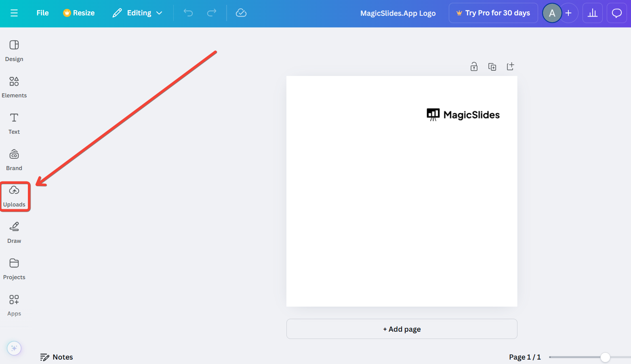Open the Uploads panel

(14, 196)
